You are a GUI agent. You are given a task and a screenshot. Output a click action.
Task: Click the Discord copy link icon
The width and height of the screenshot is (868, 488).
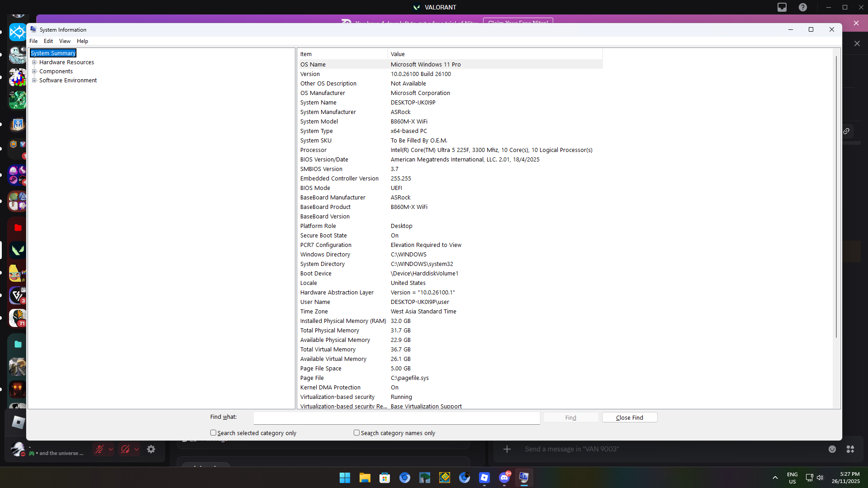tap(846, 131)
